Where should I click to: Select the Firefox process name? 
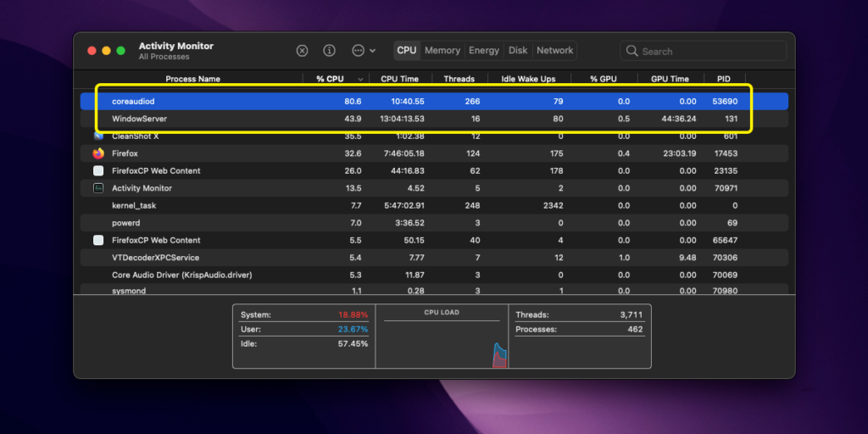125,153
